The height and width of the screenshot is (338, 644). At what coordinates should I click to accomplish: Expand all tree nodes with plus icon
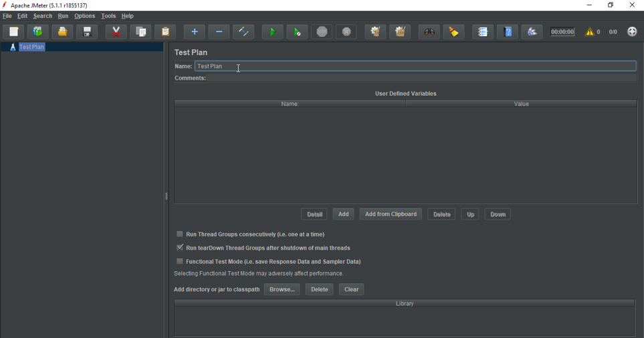[195, 31]
